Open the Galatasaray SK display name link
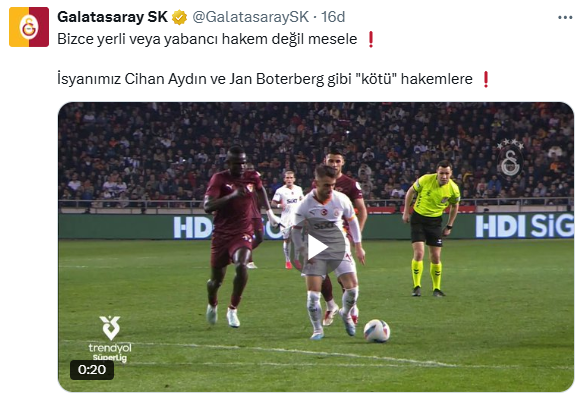The image size is (584, 404). coord(112,17)
